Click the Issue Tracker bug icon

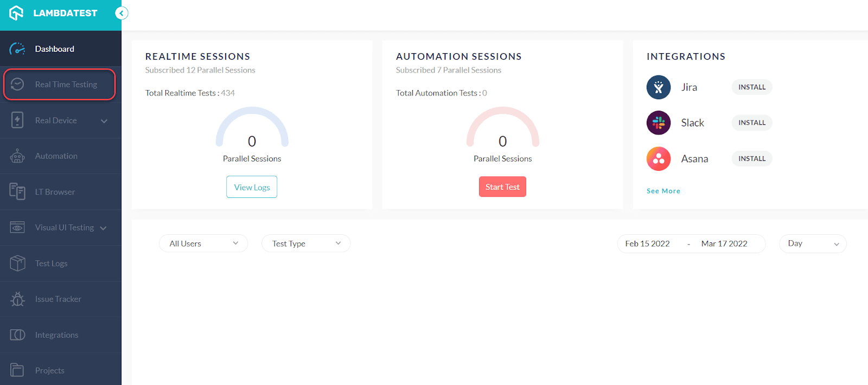pos(17,299)
